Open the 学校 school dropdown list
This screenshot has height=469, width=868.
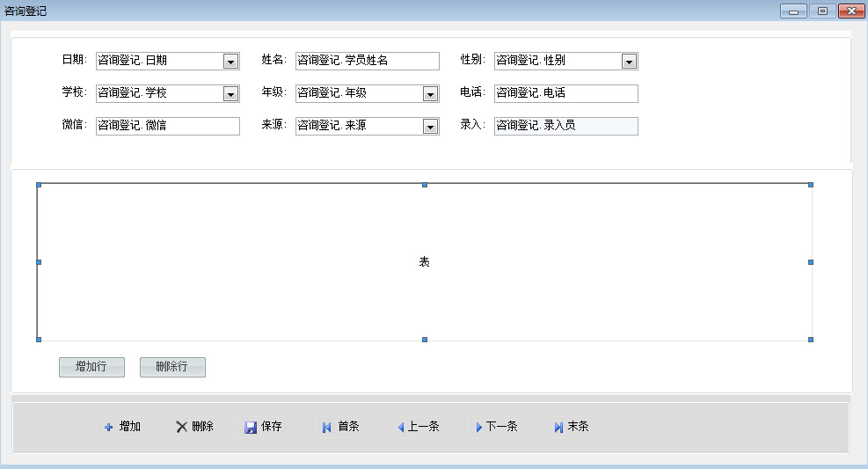point(230,94)
